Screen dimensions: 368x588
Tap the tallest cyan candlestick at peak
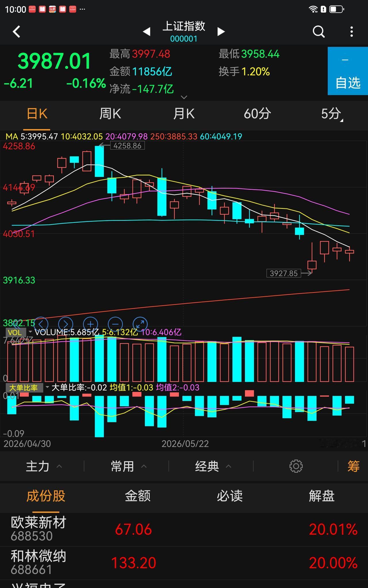tap(99, 161)
